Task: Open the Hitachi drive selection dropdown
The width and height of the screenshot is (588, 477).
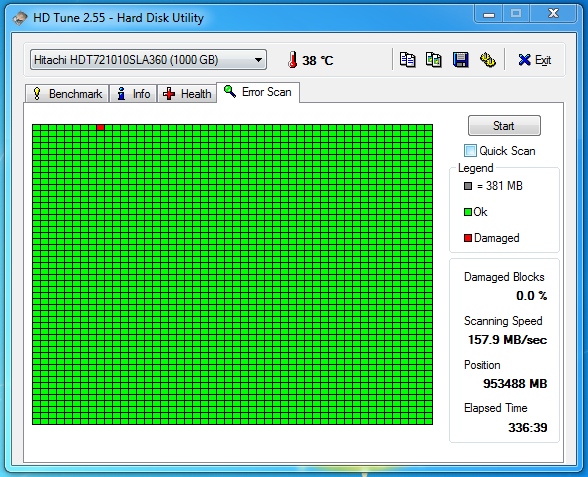Action: pos(148,60)
